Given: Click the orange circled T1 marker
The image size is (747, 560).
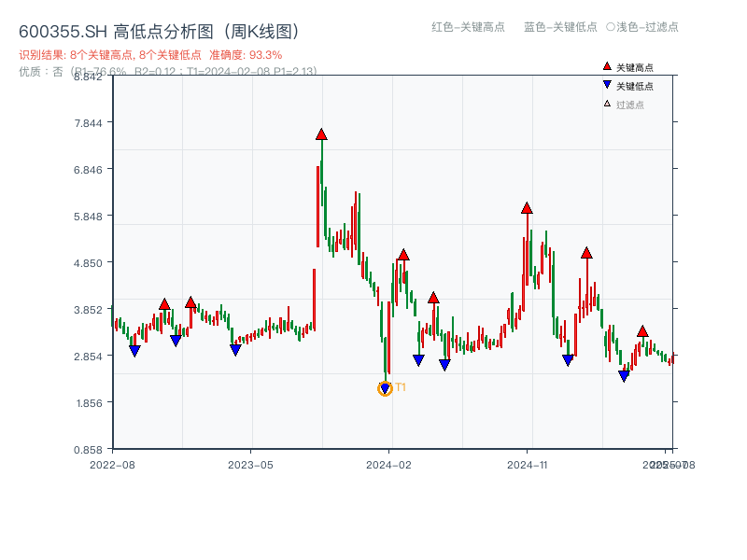Looking at the screenshot, I should pyautogui.click(x=385, y=388).
